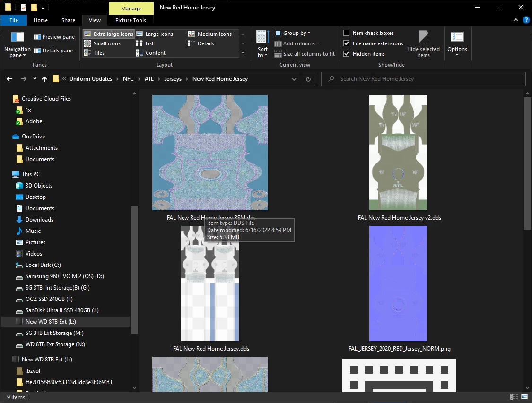Switch layout to Small icons
The height and width of the screenshot is (403, 532).
pyautogui.click(x=102, y=43)
